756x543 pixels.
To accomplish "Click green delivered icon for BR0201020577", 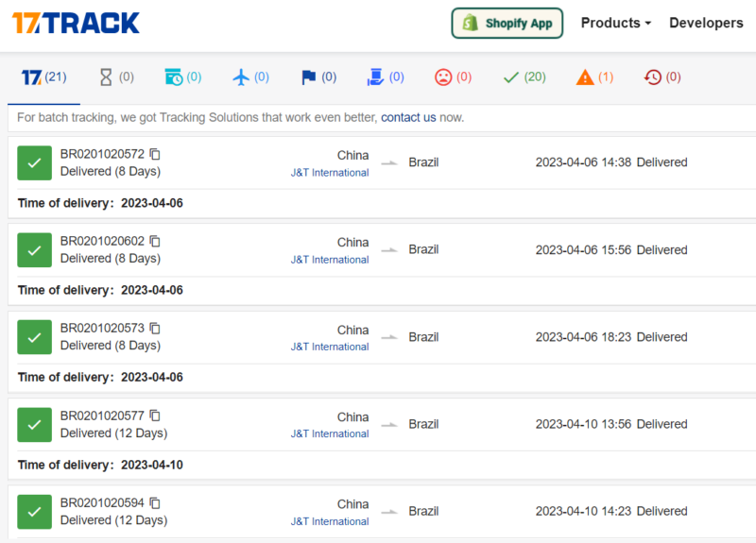I will 34,425.
